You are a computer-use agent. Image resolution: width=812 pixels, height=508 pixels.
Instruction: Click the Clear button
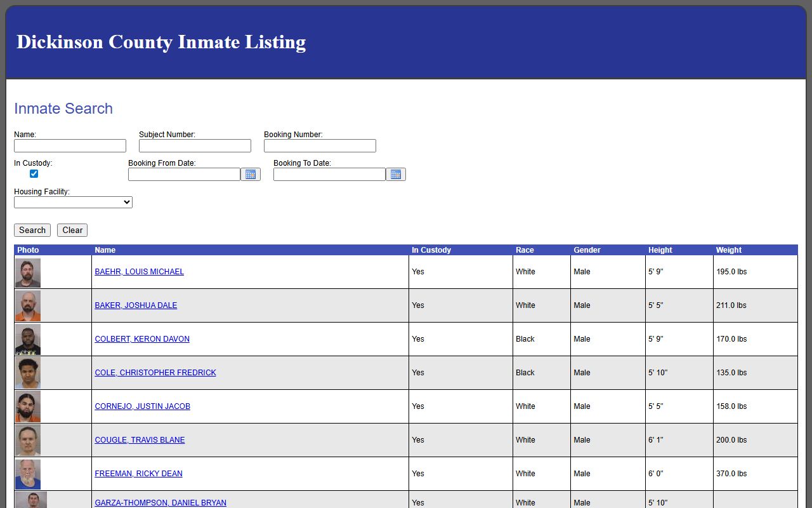pyautogui.click(x=72, y=231)
